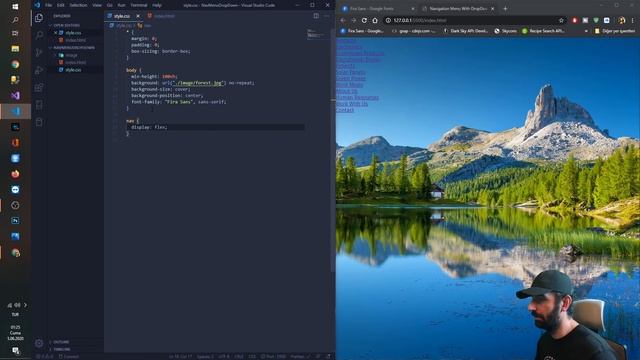Open the Dark Sky API bookmark
The image size is (640, 360).
[x=465, y=31]
